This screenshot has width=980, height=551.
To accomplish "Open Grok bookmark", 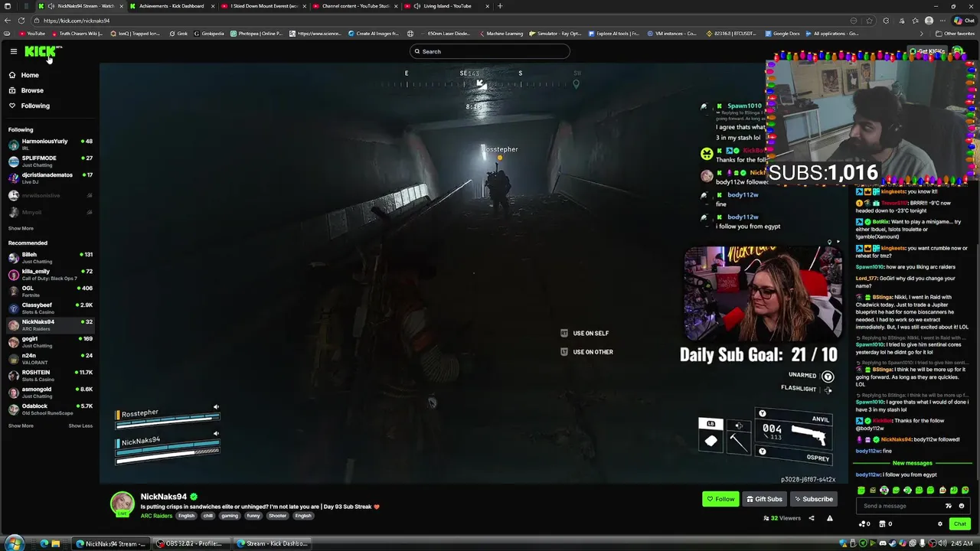I will click(x=178, y=34).
